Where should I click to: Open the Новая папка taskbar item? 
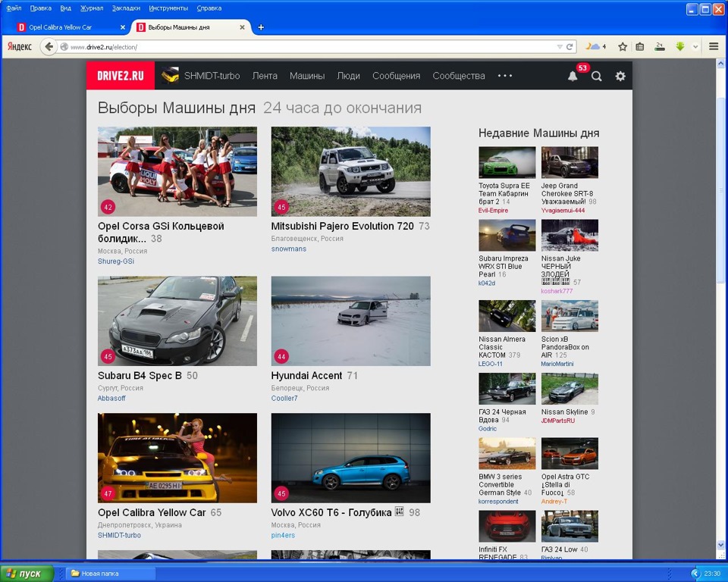(110, 574)
